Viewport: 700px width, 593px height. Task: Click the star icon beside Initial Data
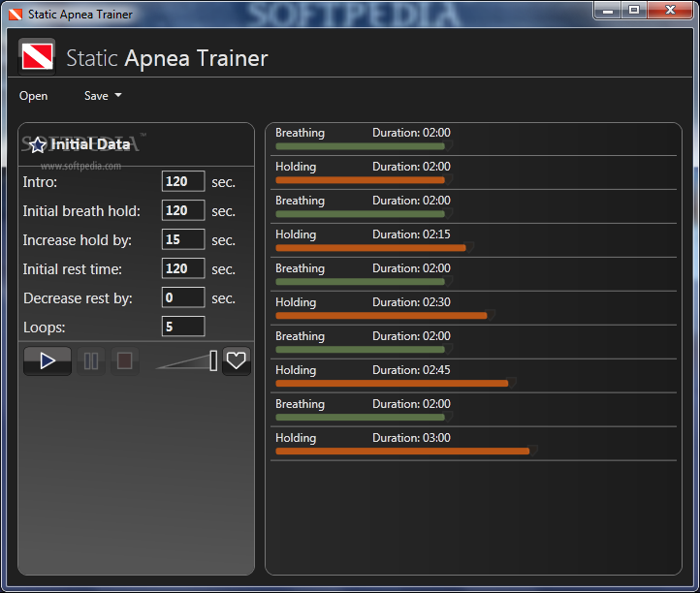coord(38,144)
